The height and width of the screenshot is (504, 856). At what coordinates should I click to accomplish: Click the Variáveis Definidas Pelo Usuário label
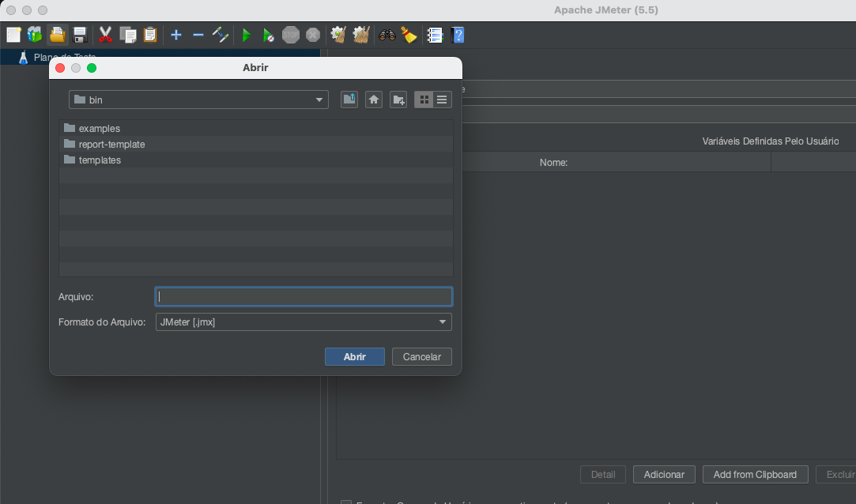(x=771, y=141)
